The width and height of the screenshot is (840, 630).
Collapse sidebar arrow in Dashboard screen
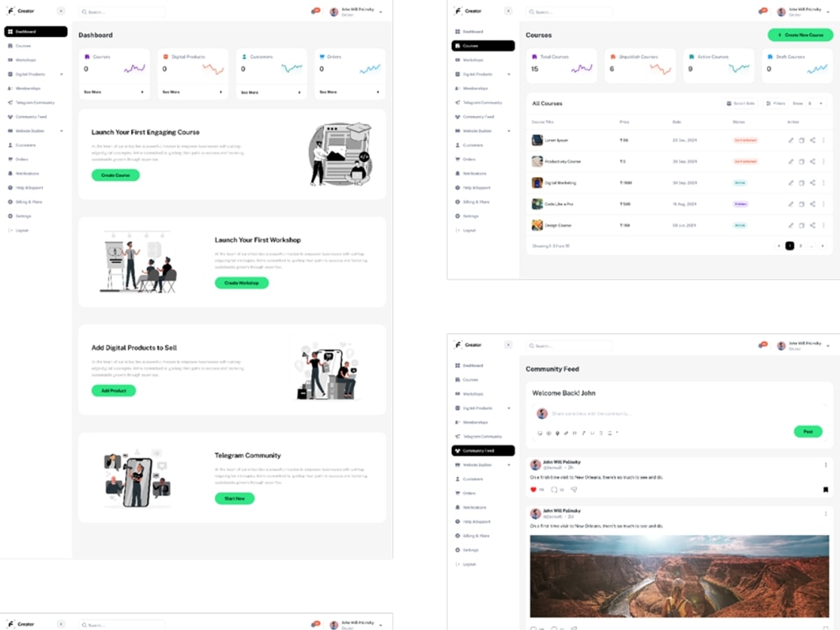pyautogui.click(x=61, y=11)
